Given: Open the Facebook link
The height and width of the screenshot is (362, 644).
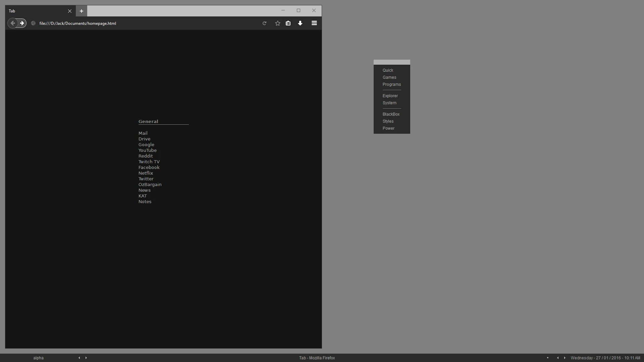Looking at the screenshot, I should click(149, 167).
